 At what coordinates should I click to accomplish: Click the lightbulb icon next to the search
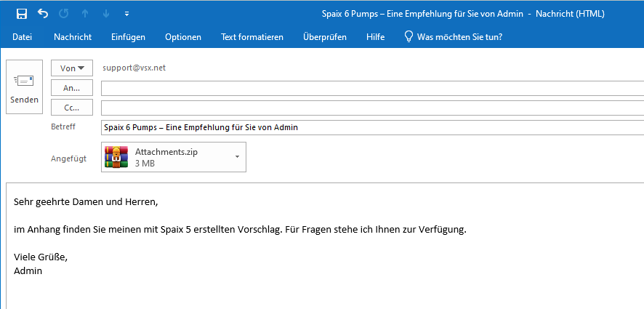[x=408, y=37]
